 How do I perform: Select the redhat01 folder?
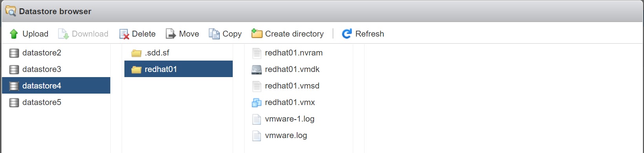(x=179, y=69)
